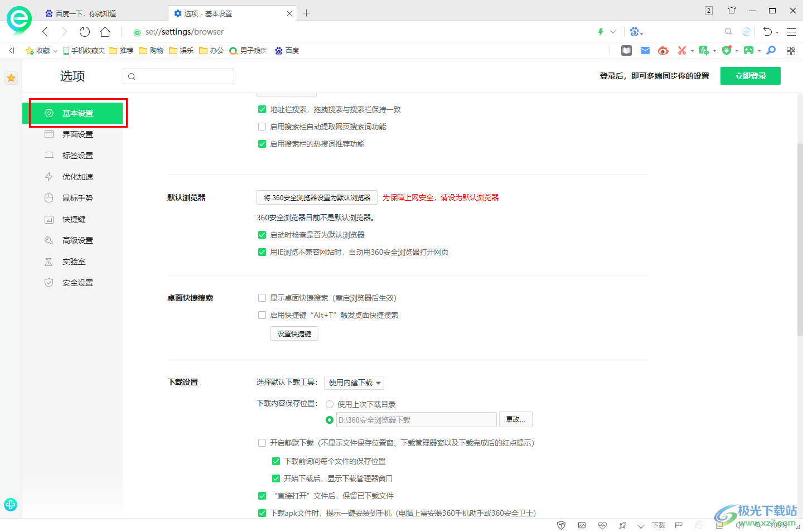Image resolution: width=803 pixels, height=532 pixels.
Task: Collapse the favorites bar with left arrow
Action: [x=11, y=51]
